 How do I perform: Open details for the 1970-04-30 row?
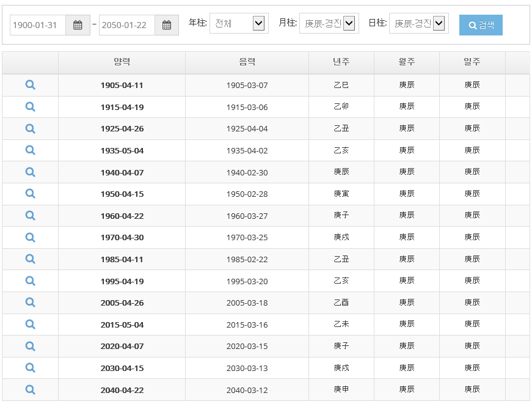coord(30,237)
